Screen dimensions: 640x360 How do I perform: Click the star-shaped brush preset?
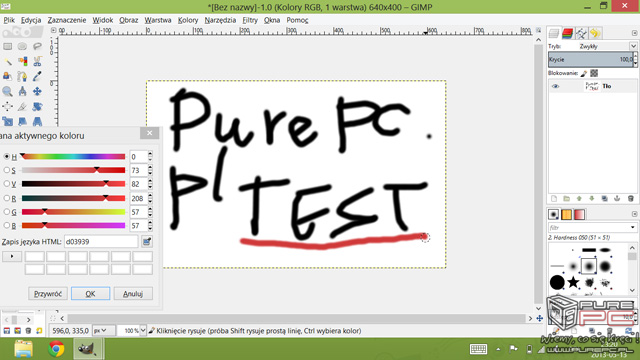coord(573,282)
